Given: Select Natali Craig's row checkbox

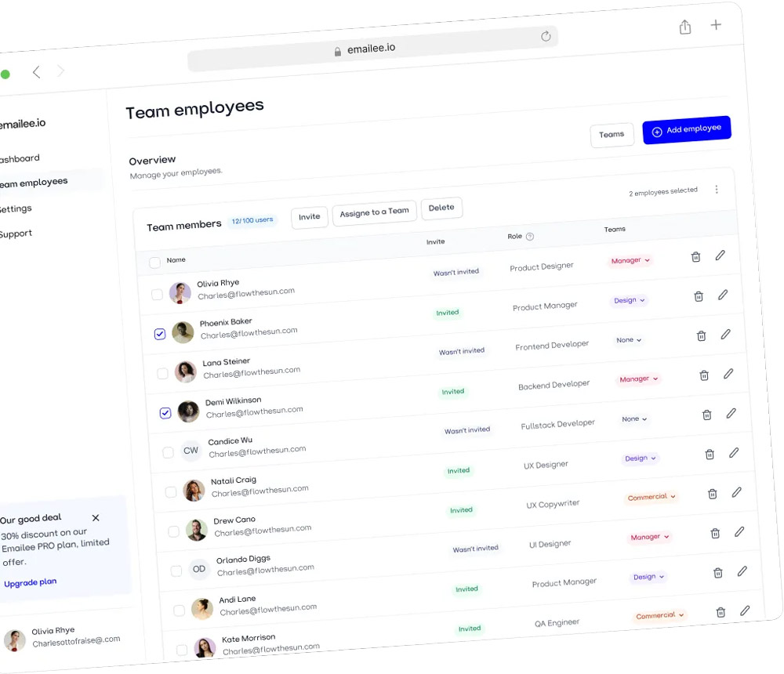Looking at the screenshot, I should [x=171, y=492].
